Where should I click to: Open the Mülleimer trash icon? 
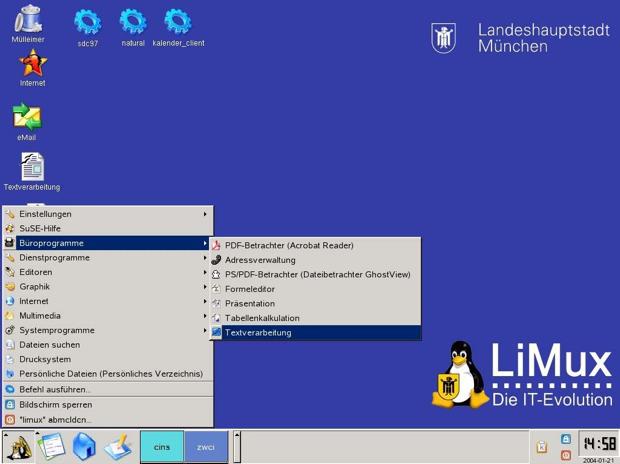28,20
